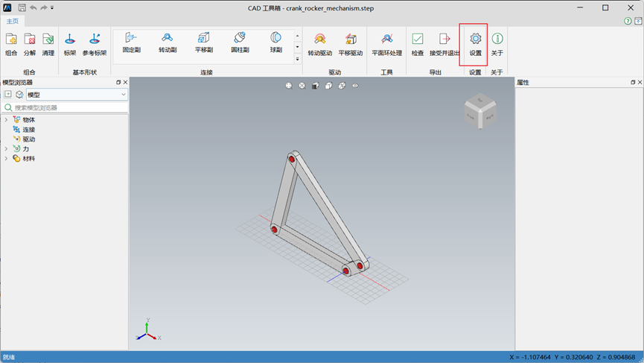Image resolution: width=644 pixels, height=363 pixels.
Task: Click zoom-to-fit icon in viewport toolbar
Action: 289,86
